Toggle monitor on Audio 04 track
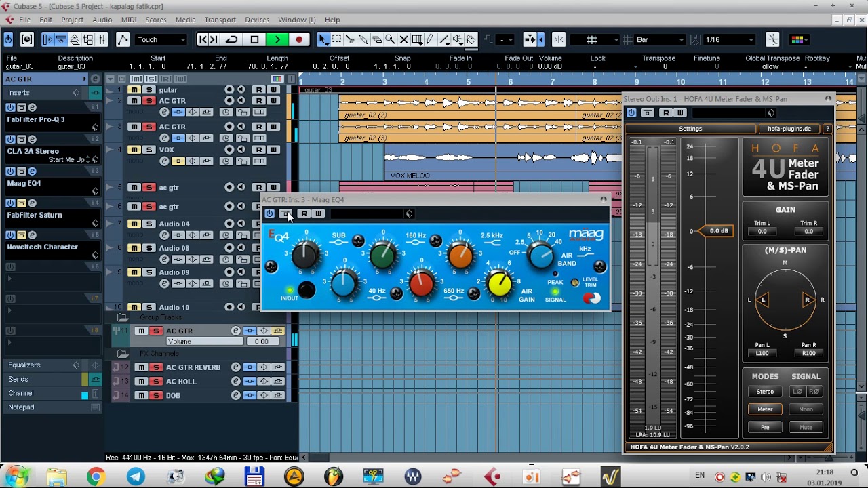This screenshot has width=868, height=488. point(240,224)
